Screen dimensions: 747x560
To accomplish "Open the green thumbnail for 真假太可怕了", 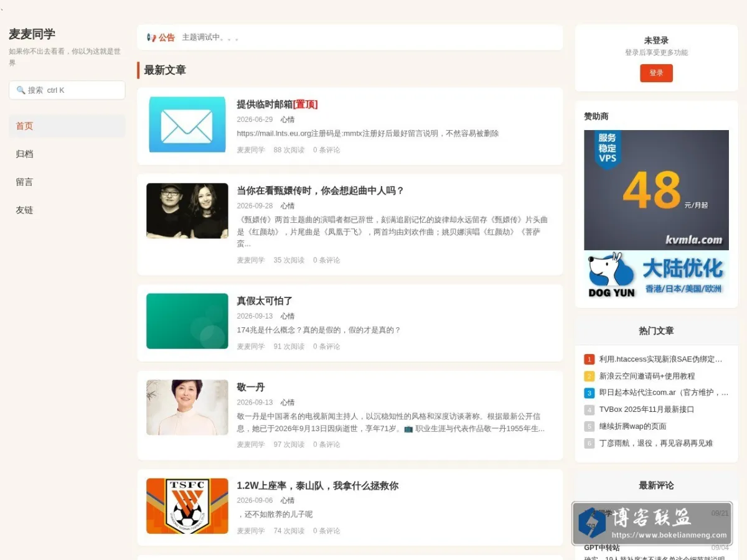I will [x=187, y=321].
